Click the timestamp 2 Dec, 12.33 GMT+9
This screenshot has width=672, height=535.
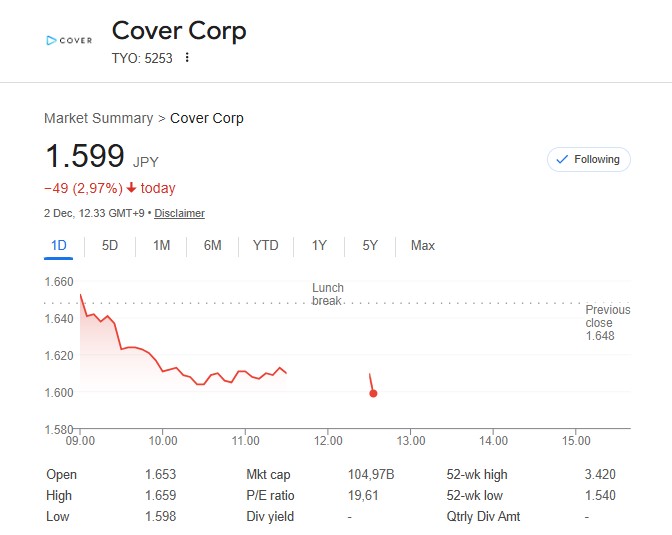(94, 213)
